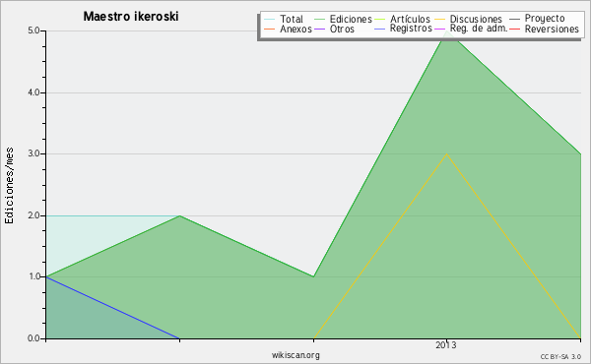Click the 'Reg. de adm.' legend label

[x=479, y=29]
